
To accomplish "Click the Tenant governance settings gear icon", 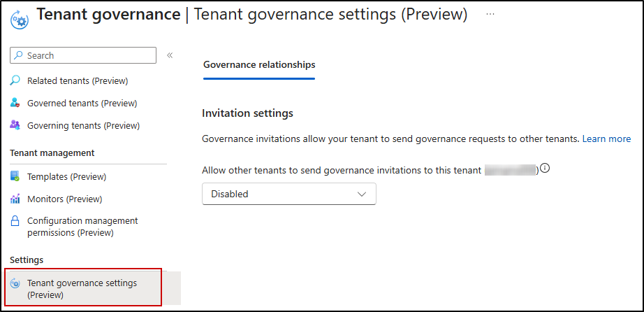I will point(15,283).
